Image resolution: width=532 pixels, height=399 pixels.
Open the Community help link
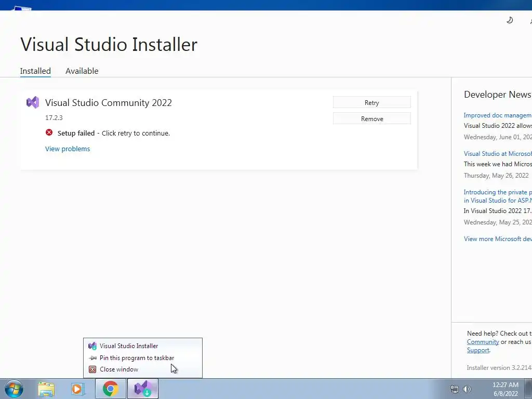coord(483,342)
